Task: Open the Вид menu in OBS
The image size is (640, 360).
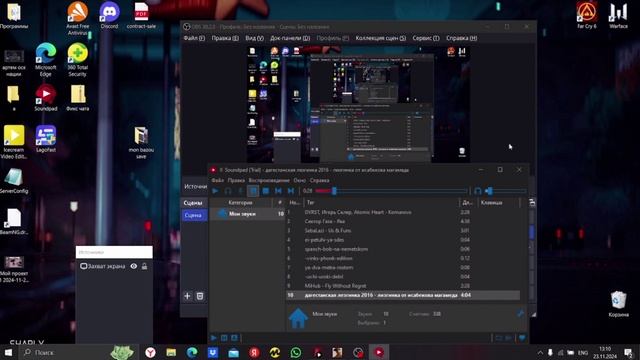Action: coord(254,38)
